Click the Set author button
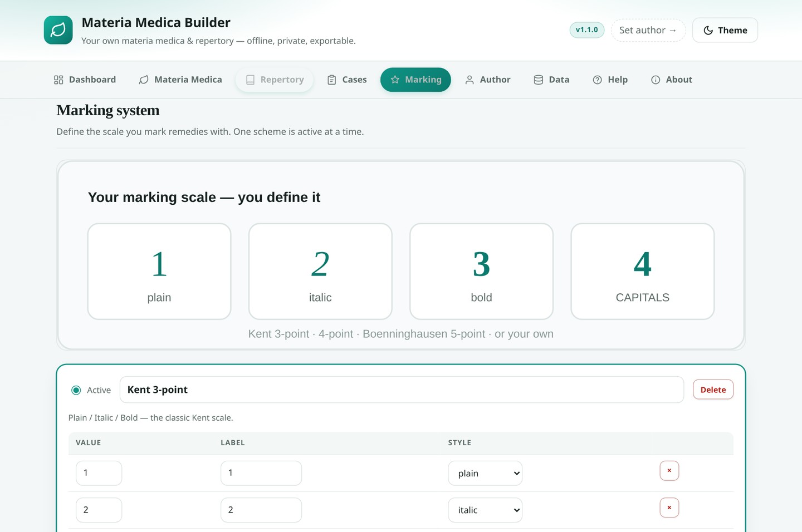 pyautogui.click(x=648, y=30)
